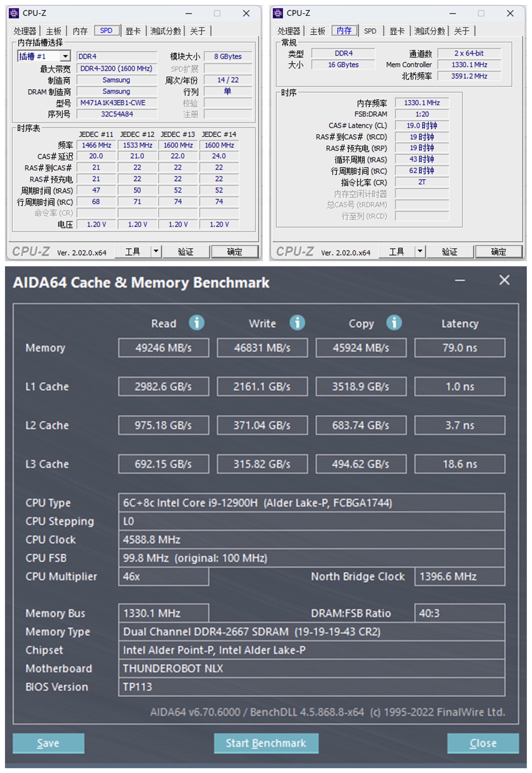This screenshot has width=532, height=773.
Task: Click the Memory Read result field
Action: click(x=163, y=348)
